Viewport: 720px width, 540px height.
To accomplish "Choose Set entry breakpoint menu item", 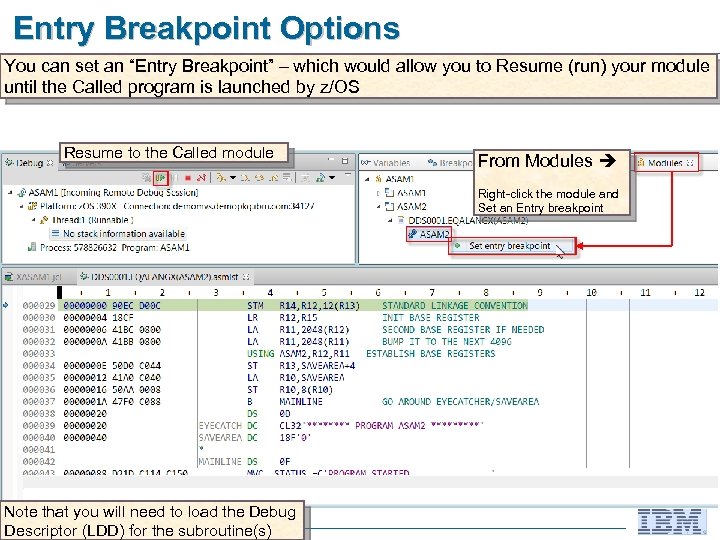I will click(512, 246).
